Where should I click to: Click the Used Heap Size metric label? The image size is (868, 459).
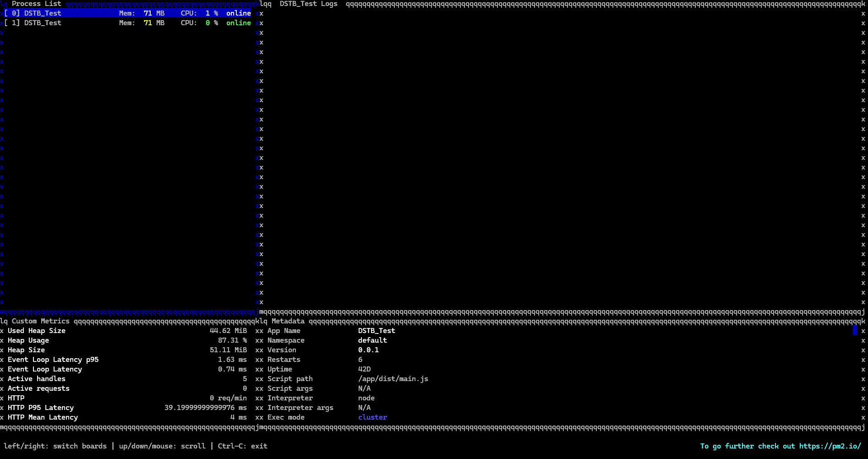[x=37, y=331]
